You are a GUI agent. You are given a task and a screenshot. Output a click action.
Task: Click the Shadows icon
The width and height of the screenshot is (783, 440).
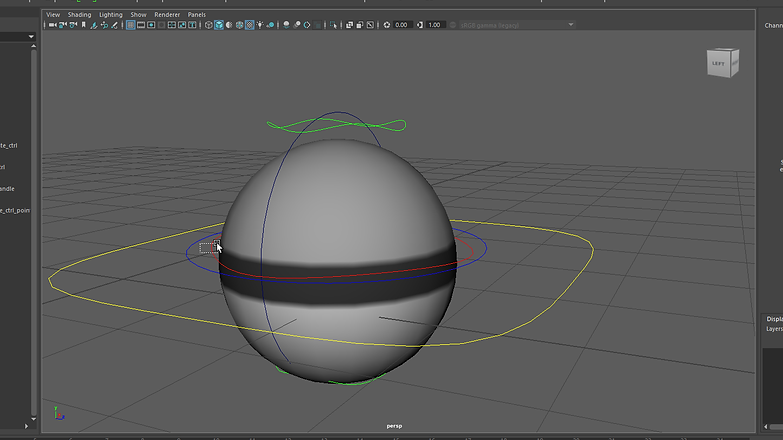(x=270, y=25)
